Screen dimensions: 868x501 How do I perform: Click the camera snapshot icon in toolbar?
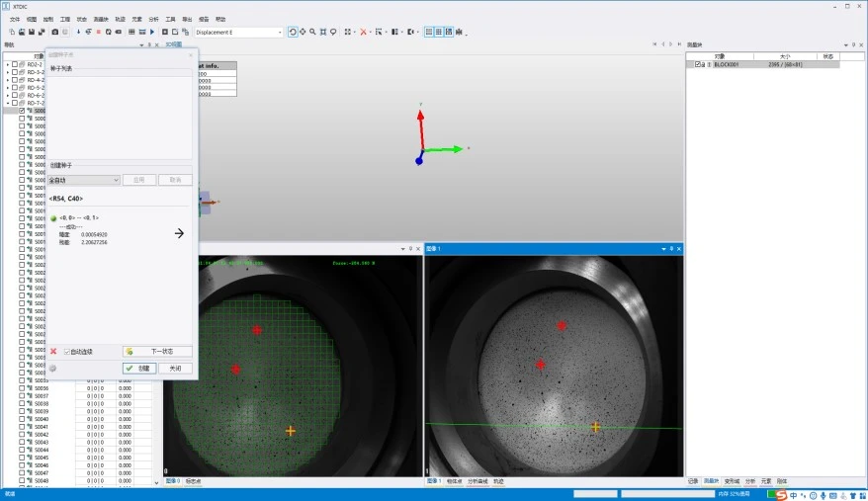54,32
